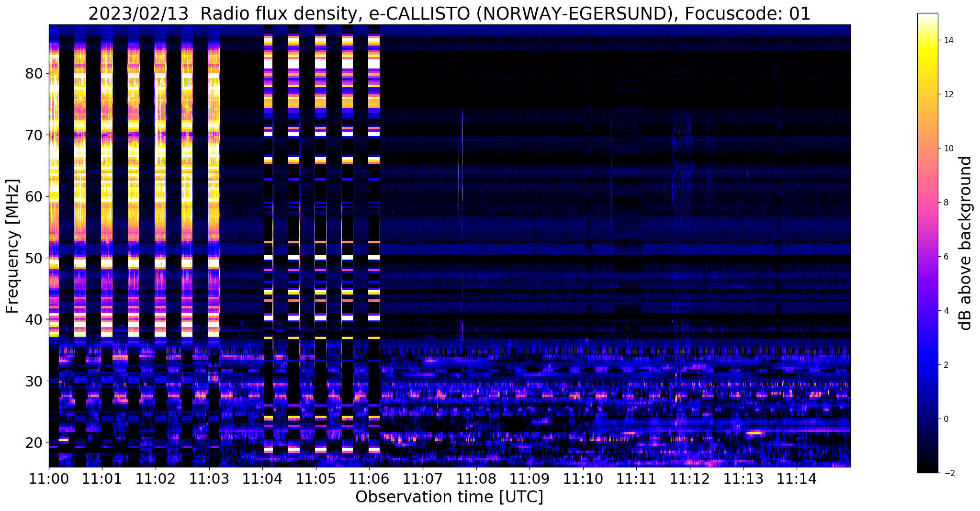Click the 11:06 time tick label

(x=369, y=479)
